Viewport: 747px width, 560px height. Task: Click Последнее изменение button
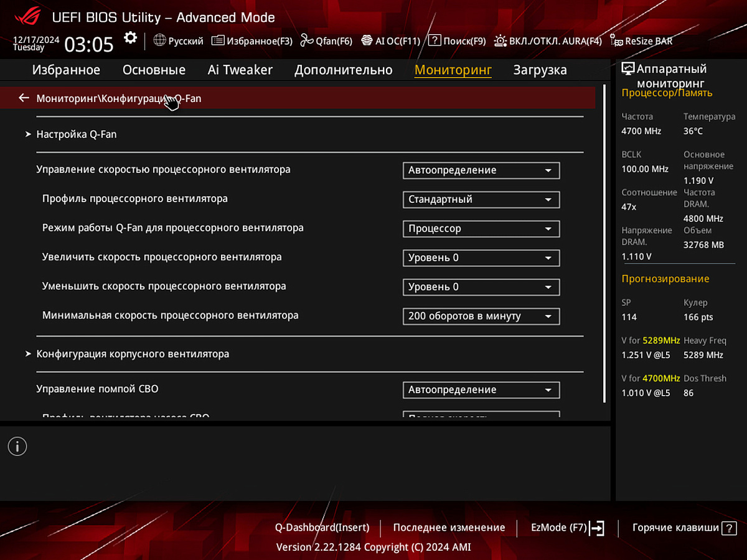click(x=449, y=528)
